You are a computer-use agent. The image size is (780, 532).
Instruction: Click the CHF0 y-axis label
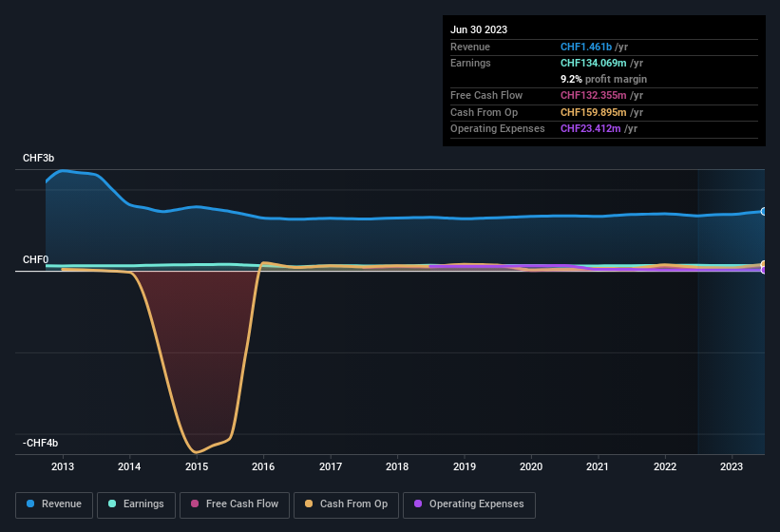[x=35, y=260]
